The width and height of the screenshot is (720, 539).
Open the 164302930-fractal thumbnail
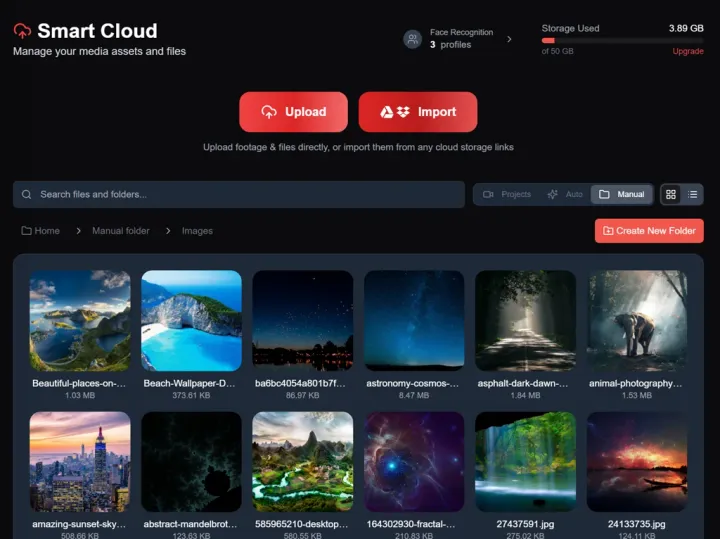(414, 461)
